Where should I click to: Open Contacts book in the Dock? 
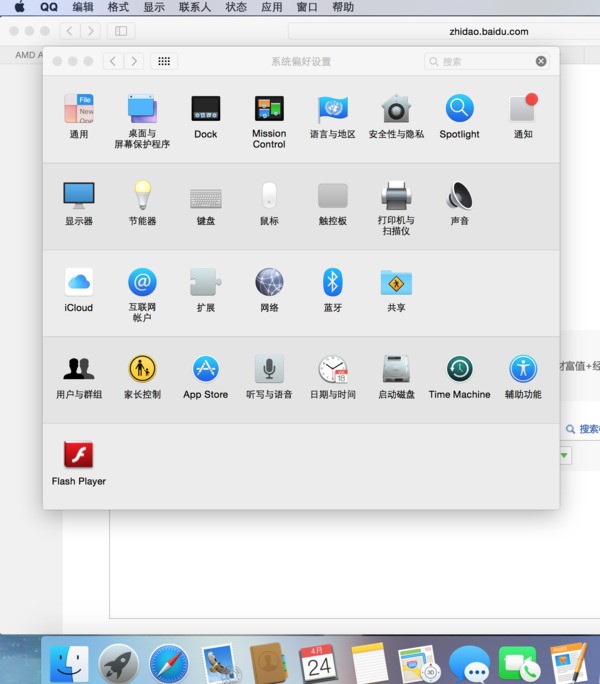pyautogui.click(x=269, y=663)
